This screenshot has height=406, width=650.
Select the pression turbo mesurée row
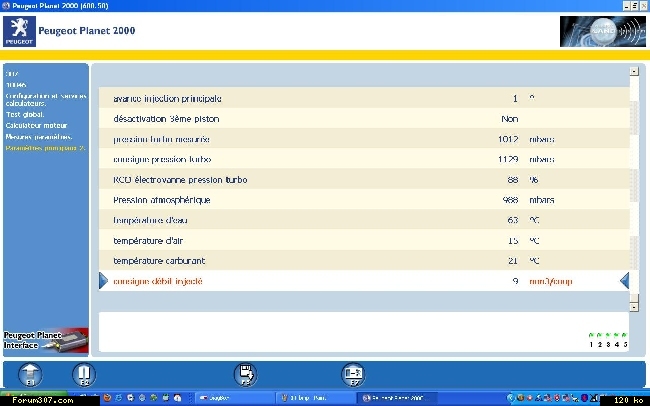364,139
